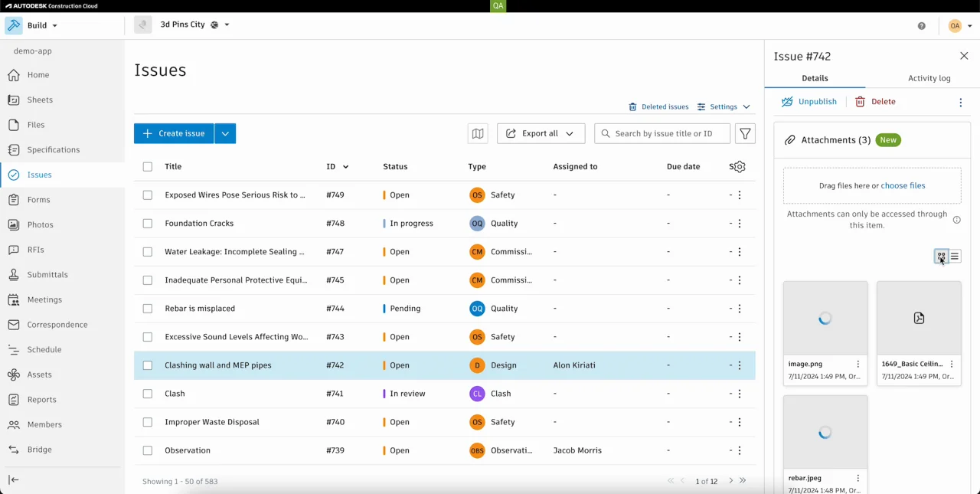
Task: Check the Improper Waste Disposal row
Action: (x=148, y=422)
